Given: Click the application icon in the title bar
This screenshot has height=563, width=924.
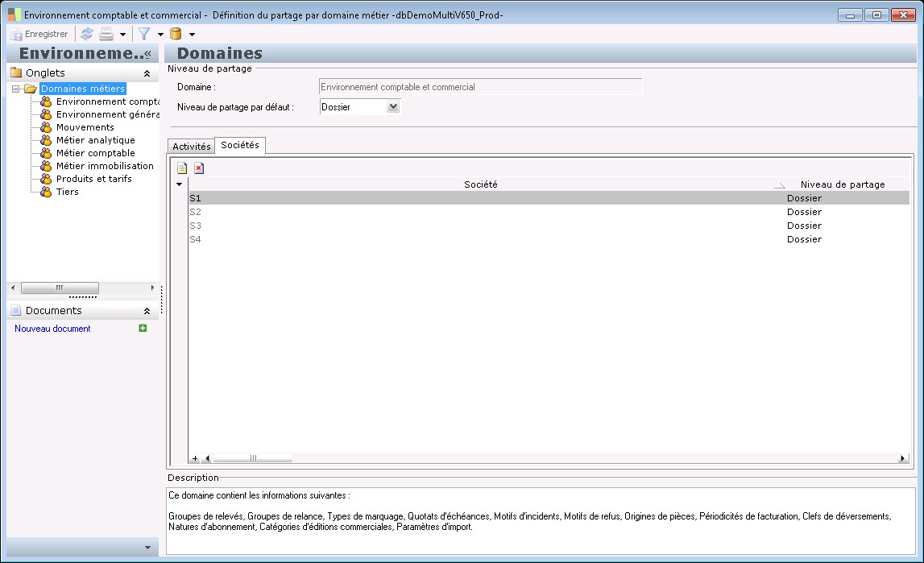Looking at the screenshot, I should [x=15, y=14].
